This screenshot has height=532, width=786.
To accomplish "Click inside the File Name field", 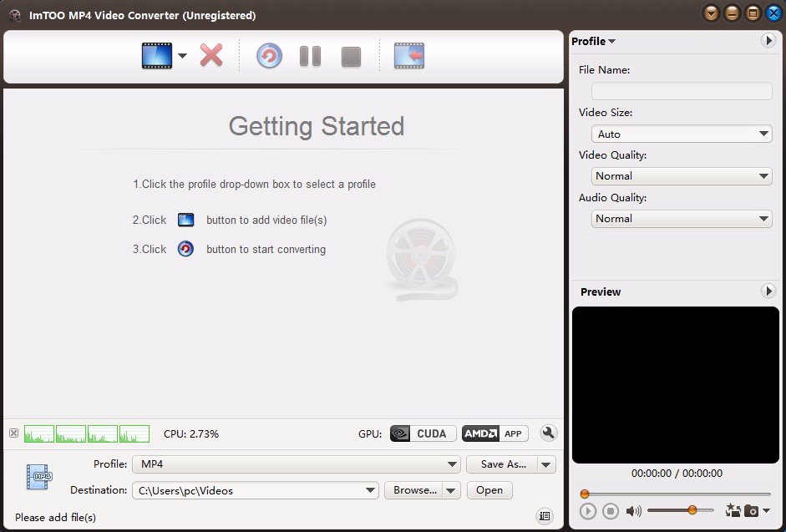I will point(681,90).
